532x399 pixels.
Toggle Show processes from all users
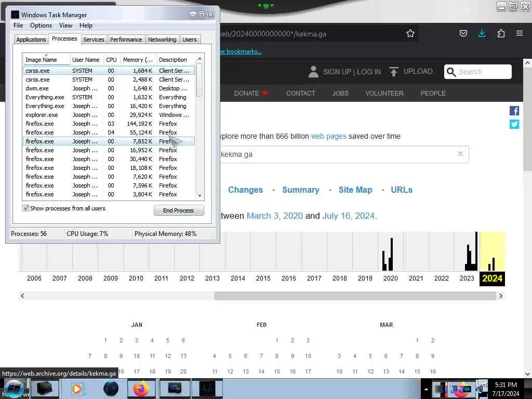click(26, 208)
